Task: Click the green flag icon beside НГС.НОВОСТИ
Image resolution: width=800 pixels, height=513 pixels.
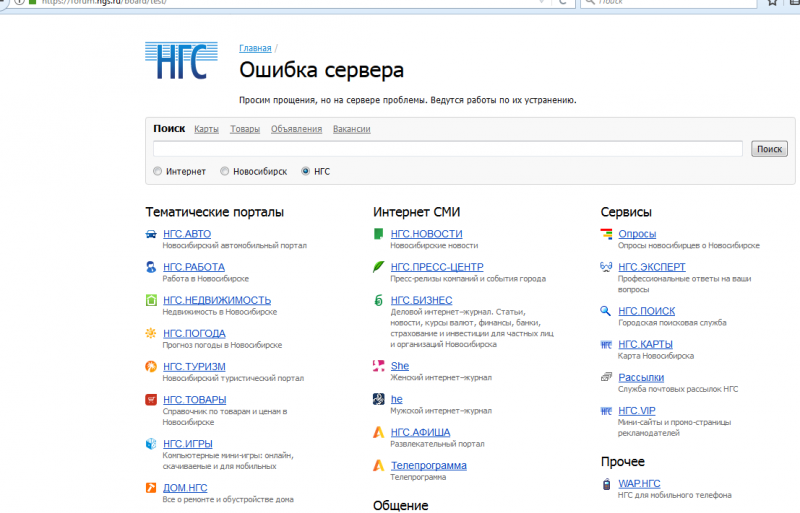Action: click(379, 234)
